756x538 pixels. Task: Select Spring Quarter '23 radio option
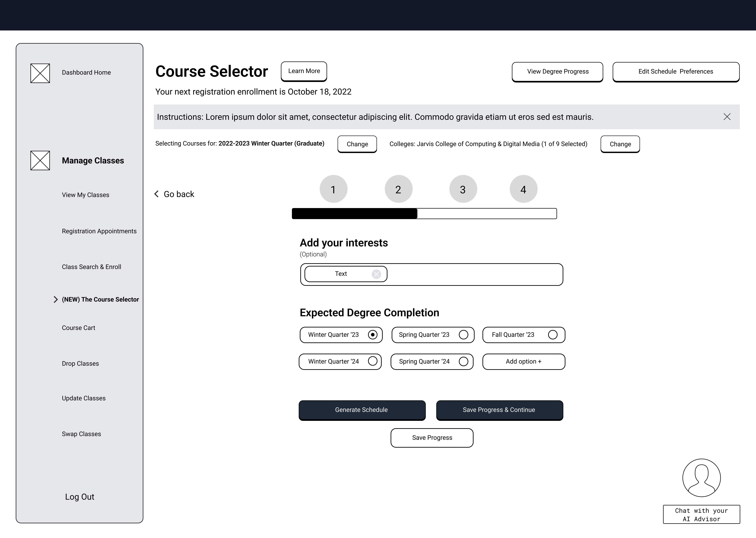click(463, 335)
